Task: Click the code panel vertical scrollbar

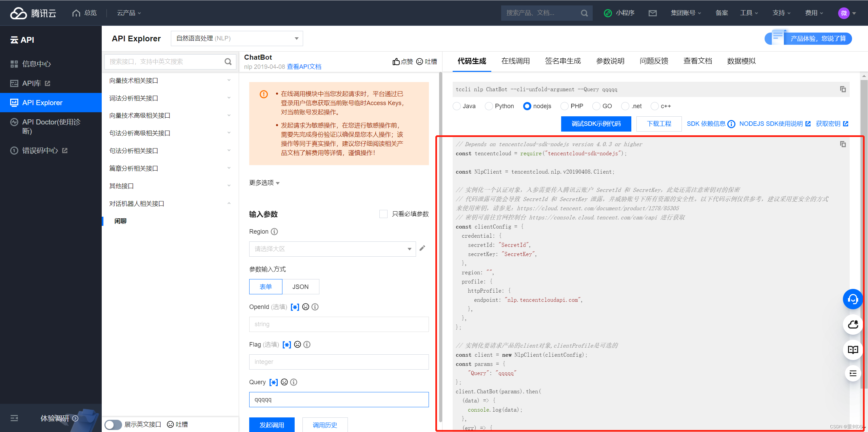Action: pos(864,234)
